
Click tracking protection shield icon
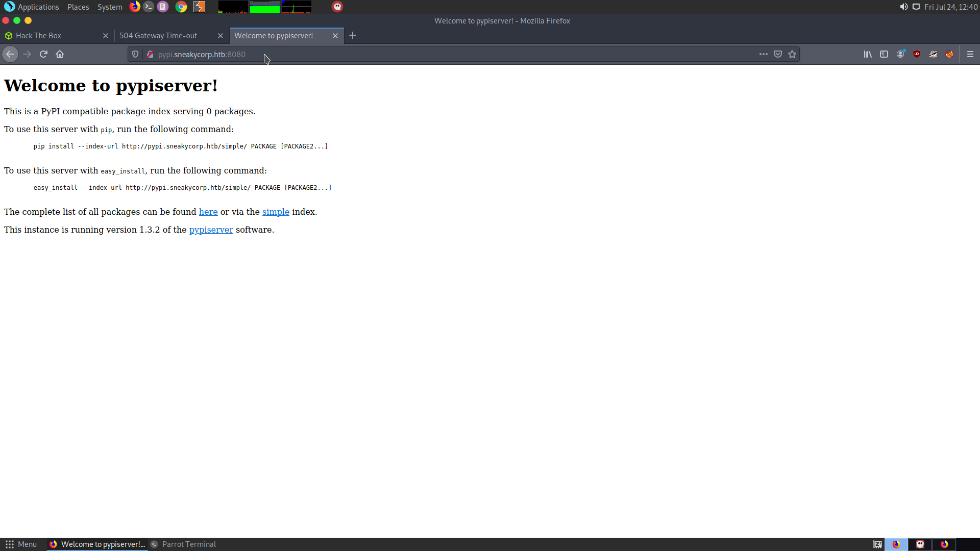click(x=135, y=54)
